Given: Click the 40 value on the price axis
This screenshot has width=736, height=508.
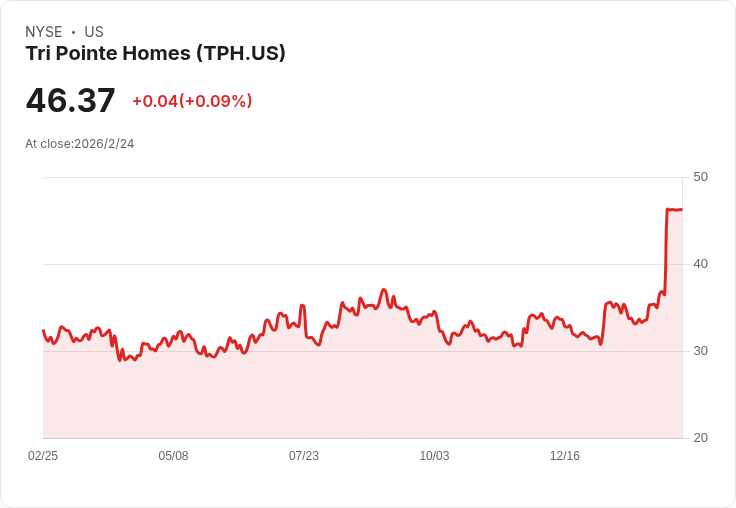Looking at the screenshot, I should [x=700, y=264].
